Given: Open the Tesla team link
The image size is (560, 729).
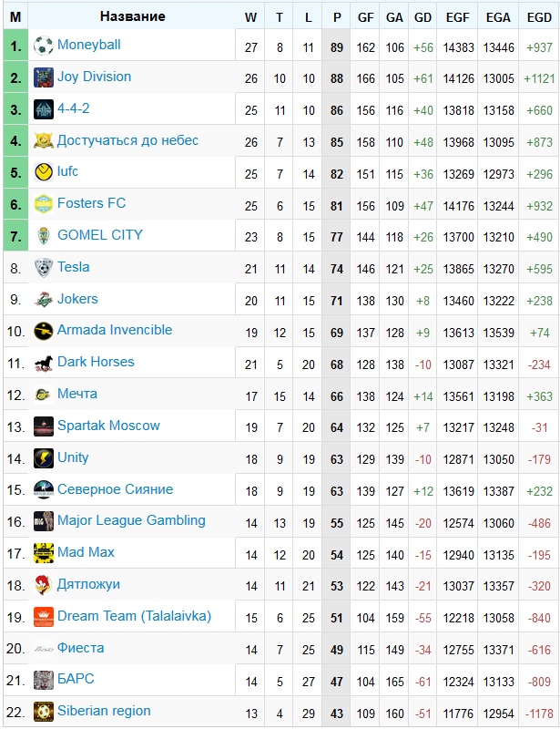Looking at the screenshot, I should pos(74,267).
